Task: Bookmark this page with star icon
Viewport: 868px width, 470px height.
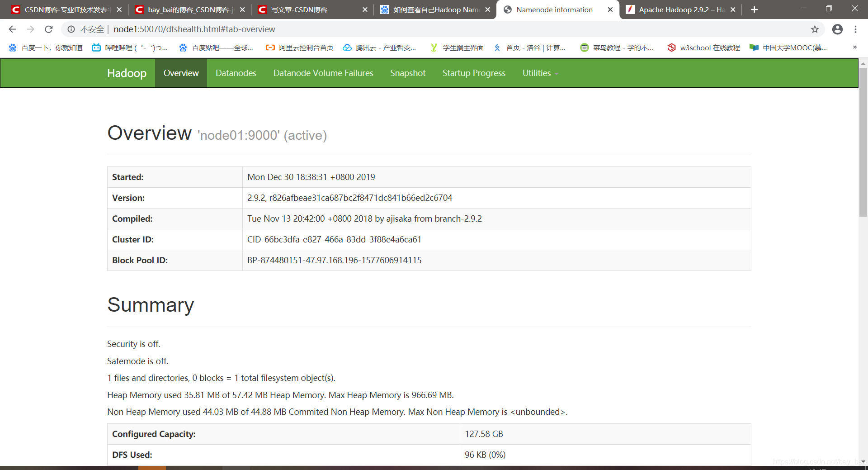Action: [815, 29]
